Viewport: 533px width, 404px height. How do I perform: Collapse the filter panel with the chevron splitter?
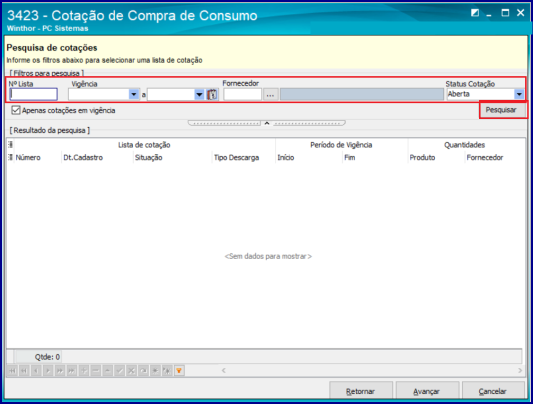(x=267, y=123)
